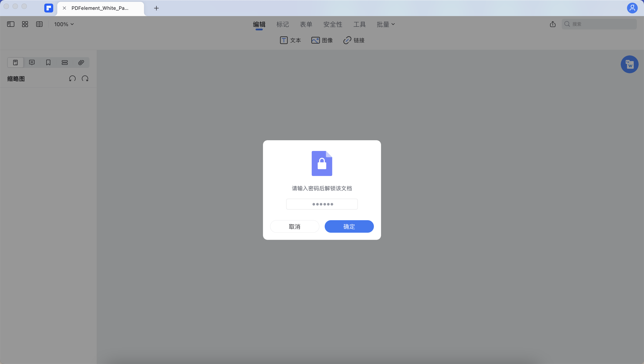Switch to the 表单 (Form) tab
Image resolution: width=644 pixels, height=364 pixels.
[306, 24]
